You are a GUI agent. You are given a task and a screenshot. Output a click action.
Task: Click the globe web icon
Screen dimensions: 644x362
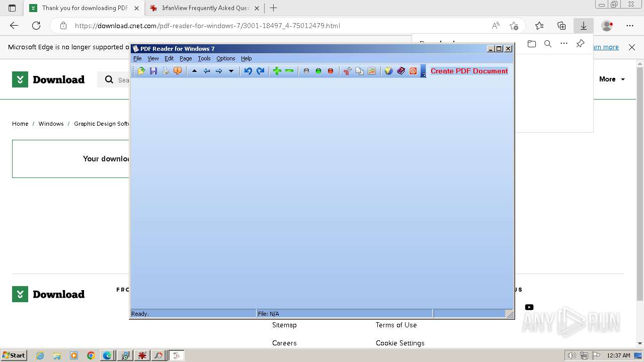tap(389, 71)
